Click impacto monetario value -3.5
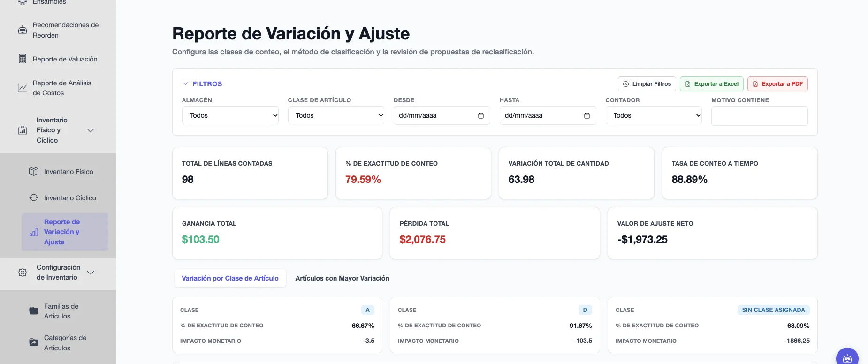 369,341
